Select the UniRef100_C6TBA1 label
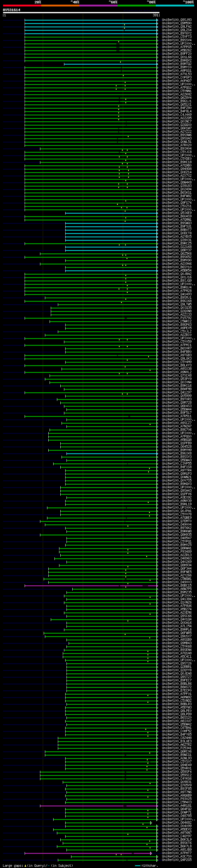Screen dimensions: 197x868 point(177,728)
